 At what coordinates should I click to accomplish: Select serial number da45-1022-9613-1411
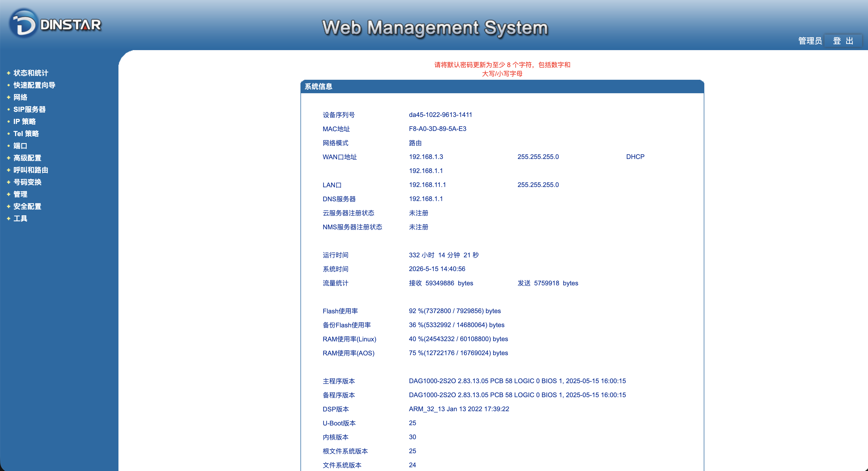click(x=440, y=115)
